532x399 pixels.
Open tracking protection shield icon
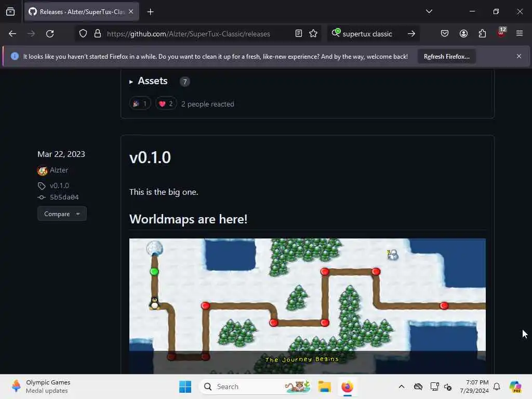[x=83, y=34]
